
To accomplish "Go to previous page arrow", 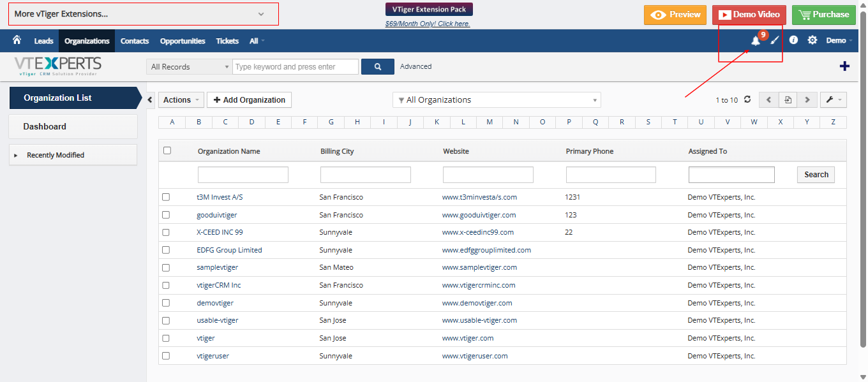I will (768, 99).
